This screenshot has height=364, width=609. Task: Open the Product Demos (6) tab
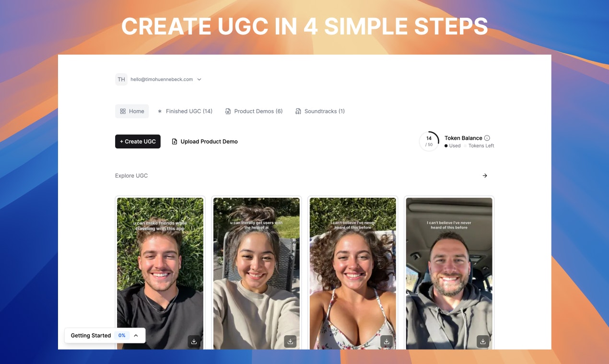coord(254,111)
